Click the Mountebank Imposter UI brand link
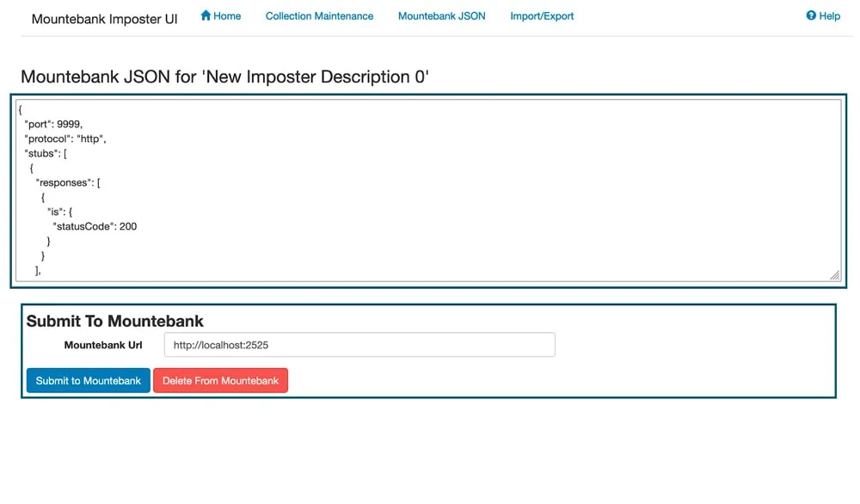Viewport: 860px width, 504px height. point(103,18)
